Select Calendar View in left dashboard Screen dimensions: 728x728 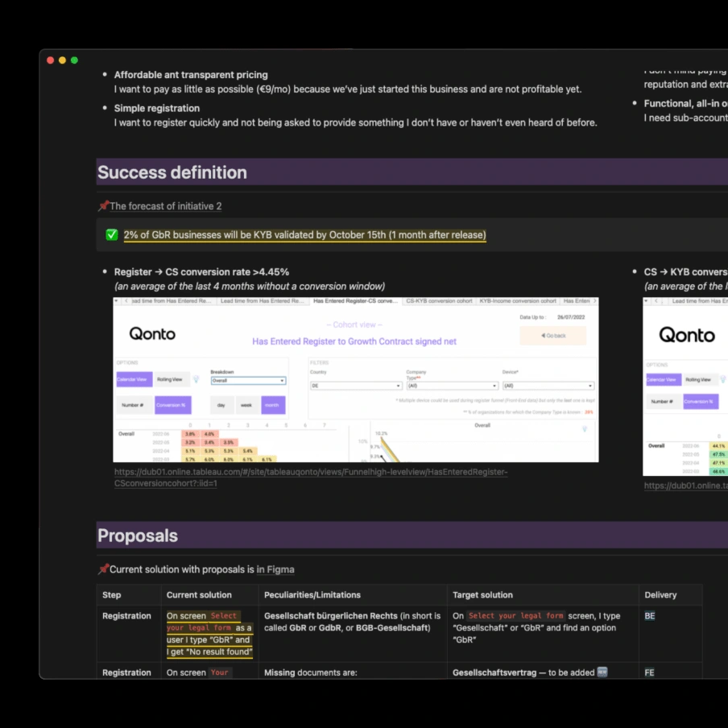134,379
